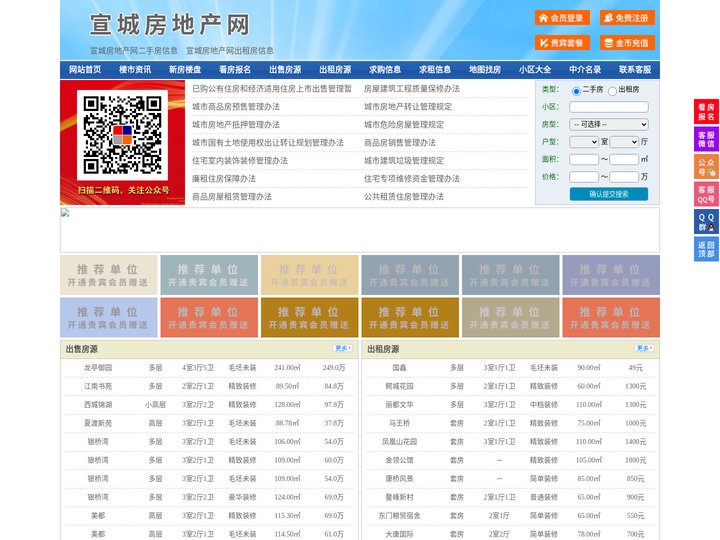Open 国鑫 rental listing

399,367
